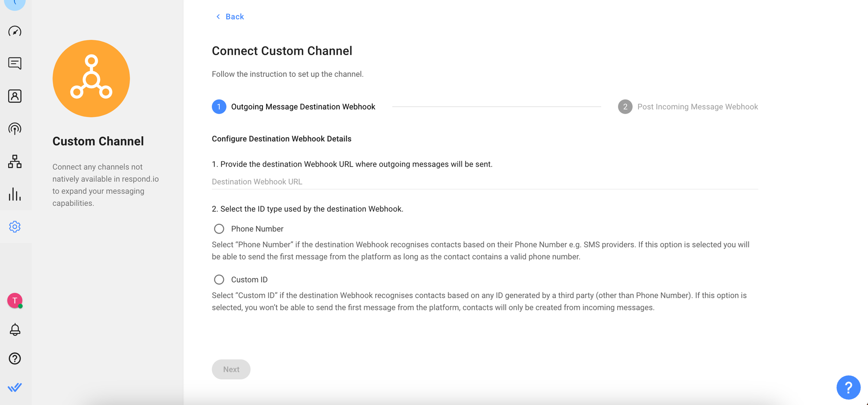
Task: Click the double checkmark logo icon
Action: coord(15,387)
